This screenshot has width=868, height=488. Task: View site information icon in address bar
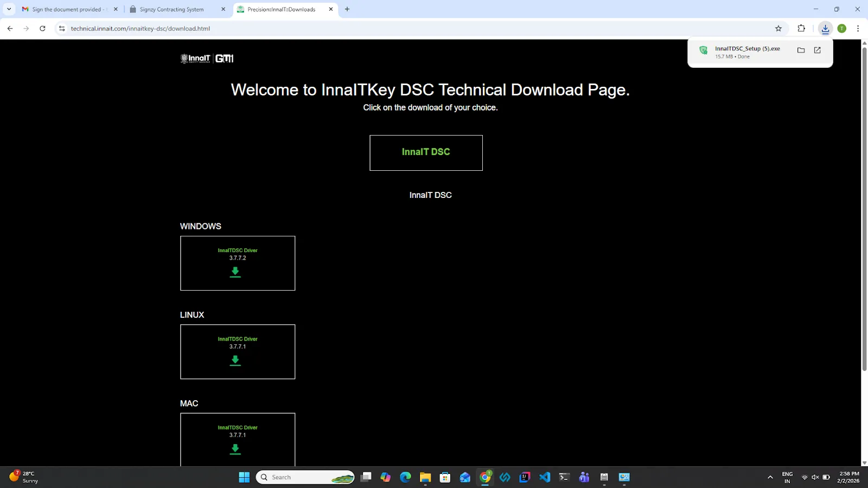[x=62, y=29]
